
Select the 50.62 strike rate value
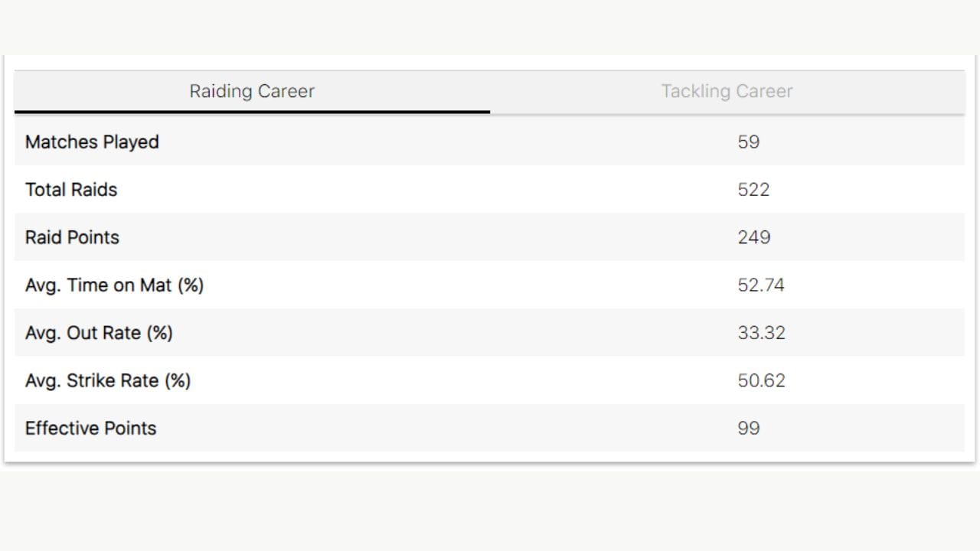pyautogui.click(x=761, y=380)
